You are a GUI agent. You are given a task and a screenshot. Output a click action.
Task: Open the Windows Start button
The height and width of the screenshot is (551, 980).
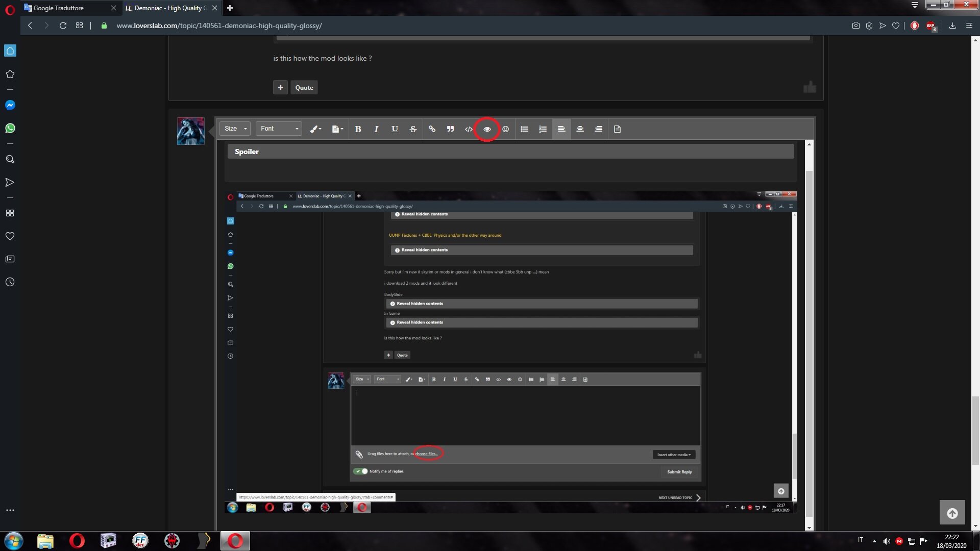14,541
